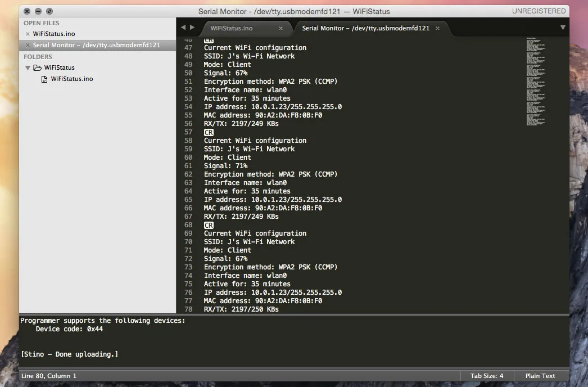Click the WiFiStatus folder icon in sidebar
The width and height of the screenshot is (588, 387).
point(37,67)
